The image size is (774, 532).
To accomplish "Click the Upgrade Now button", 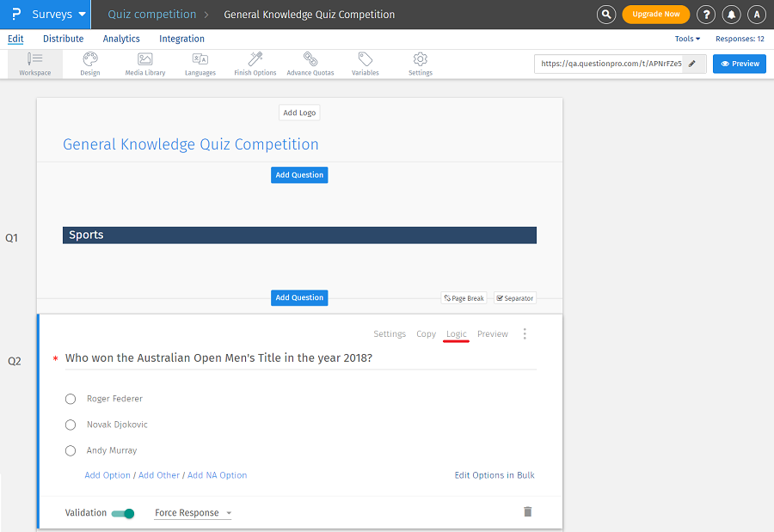I will [655, 15].
